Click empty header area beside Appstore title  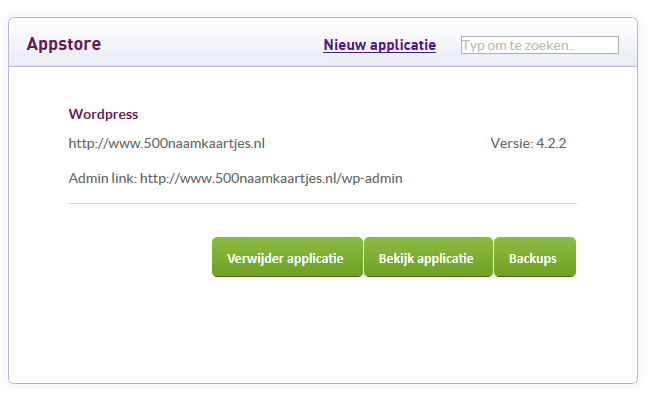[211, 44]
